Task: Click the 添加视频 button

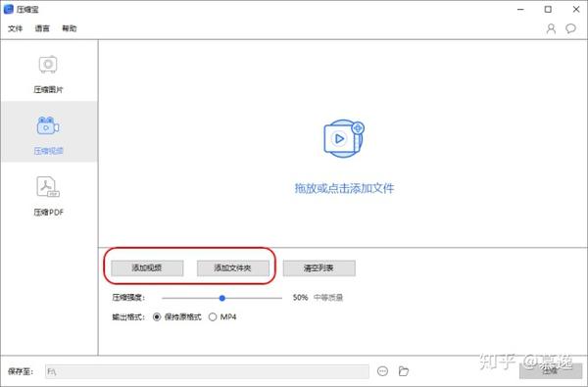Action: coord(147,268)
